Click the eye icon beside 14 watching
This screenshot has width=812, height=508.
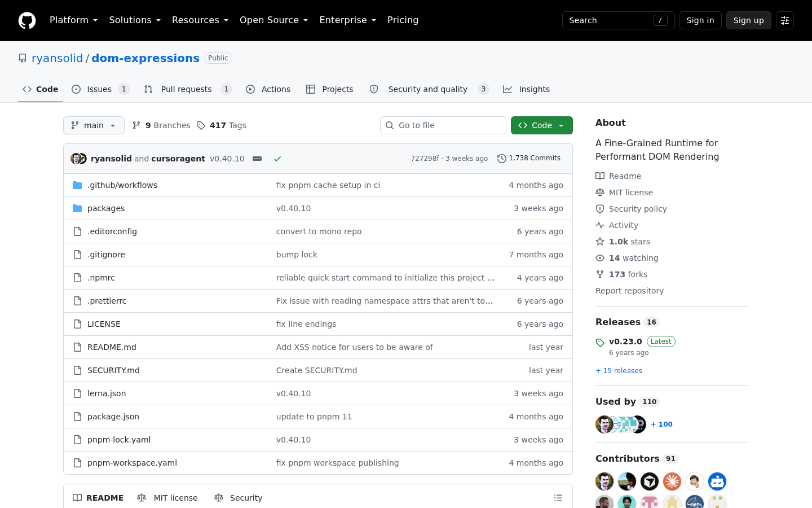[x=600, y=258]
